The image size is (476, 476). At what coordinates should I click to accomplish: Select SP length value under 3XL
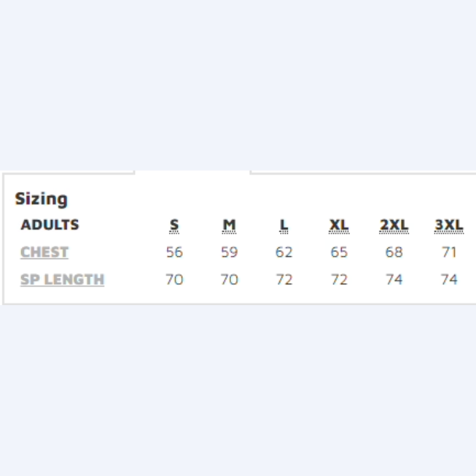pos(449,279)
